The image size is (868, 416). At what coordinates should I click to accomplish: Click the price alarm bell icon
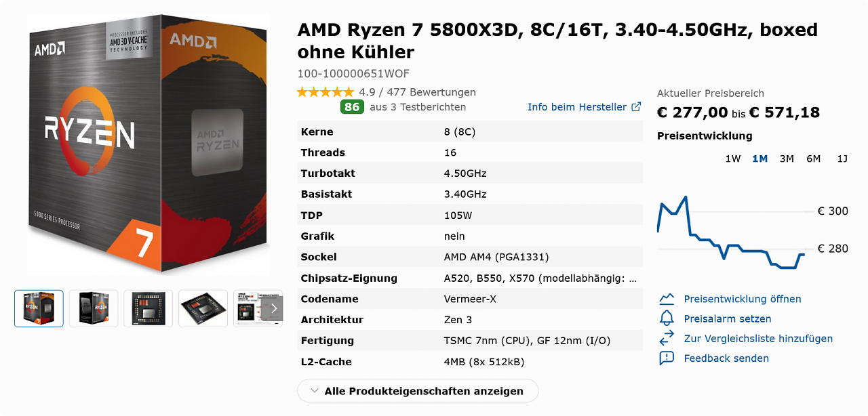click(667, 318)
